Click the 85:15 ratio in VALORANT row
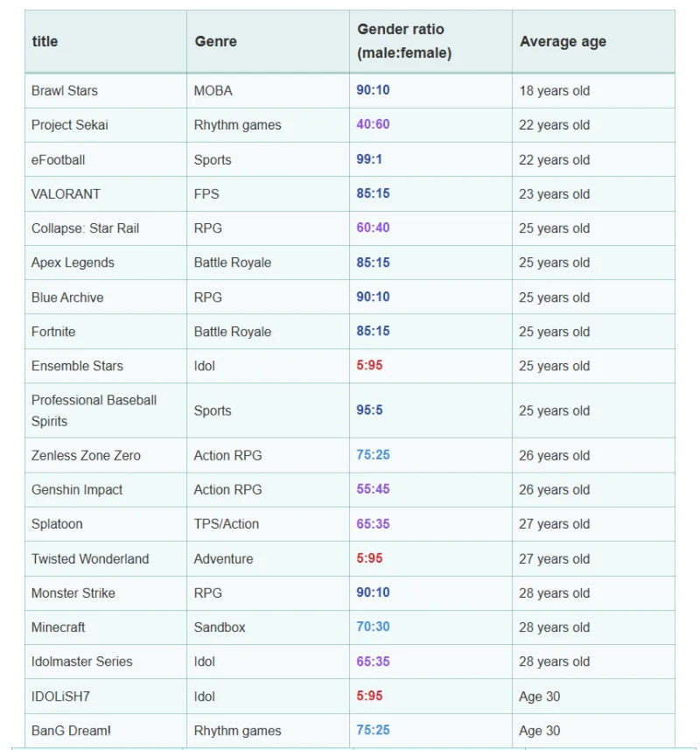The height and width of the screenshot is (750, 700). [x=373, y=193]
